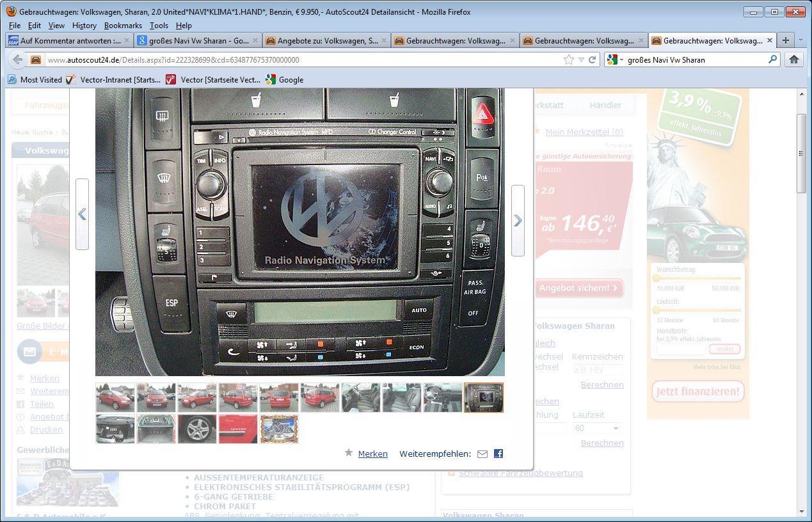The height and width of the screenshot is (522, 812).
Task: Open the Firefox home page icon
Action: click(794, 59)
